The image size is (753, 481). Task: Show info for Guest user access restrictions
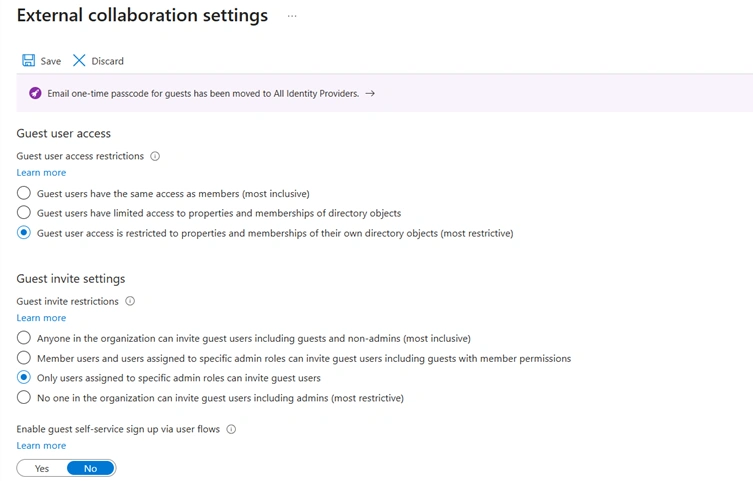[155, 156]
